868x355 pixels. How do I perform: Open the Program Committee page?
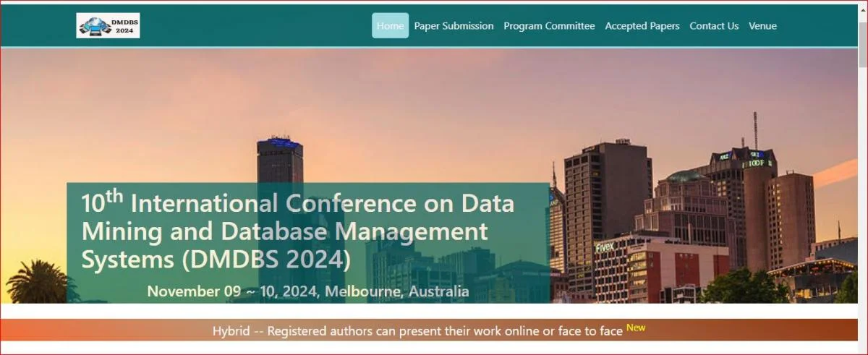(549, 25)
